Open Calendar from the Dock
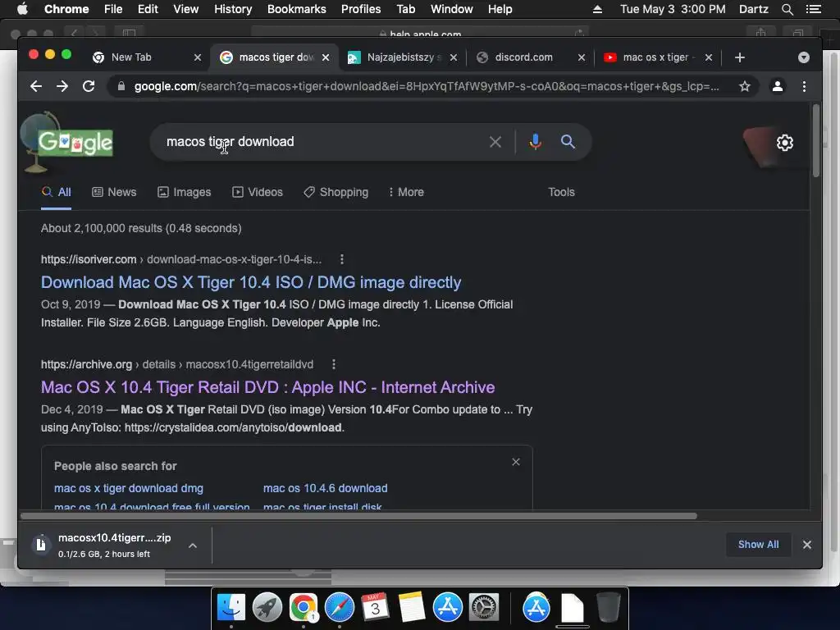This screenshot has height=630, width=840. point(375,607)
